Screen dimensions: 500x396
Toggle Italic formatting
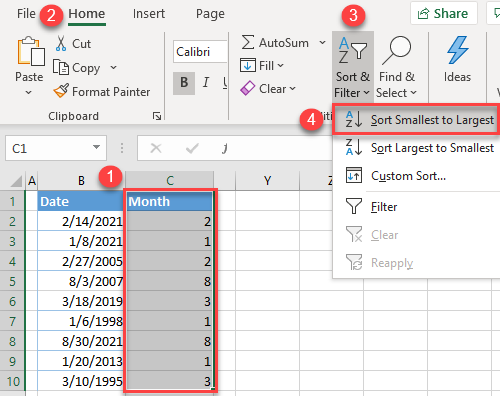(206, 82)
